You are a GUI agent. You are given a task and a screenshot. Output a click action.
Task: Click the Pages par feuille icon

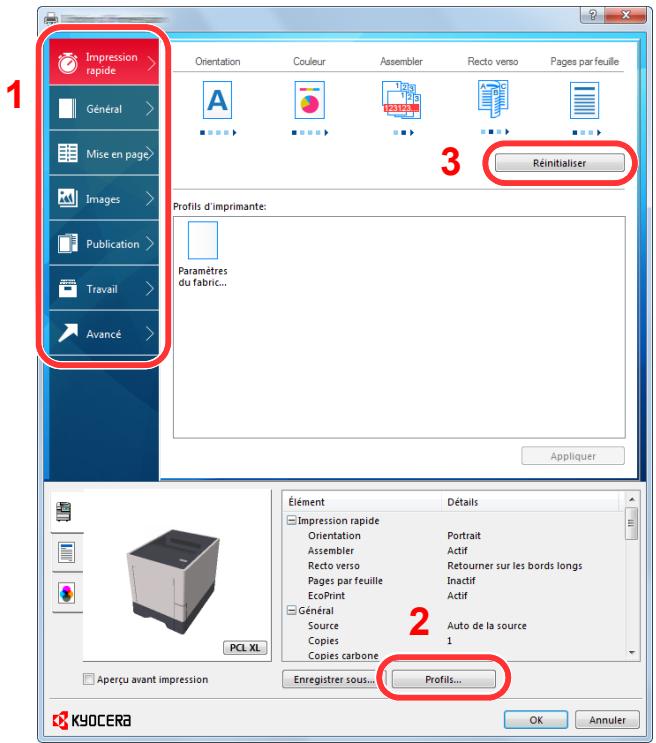[584, 100]
